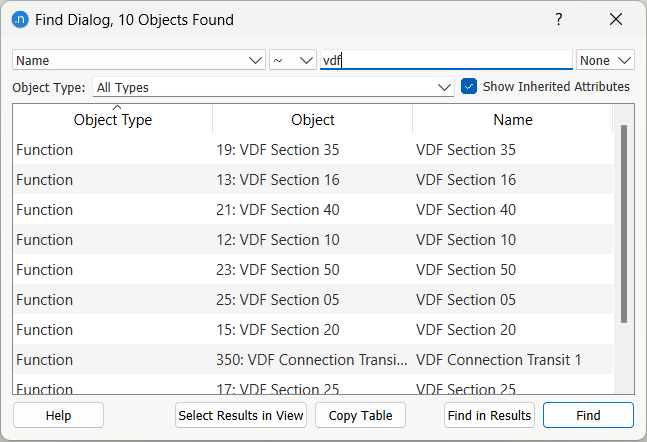Open the tilde operator dropdown
The width and height of the screenshot is (647, 442).
tap(292, 61)
